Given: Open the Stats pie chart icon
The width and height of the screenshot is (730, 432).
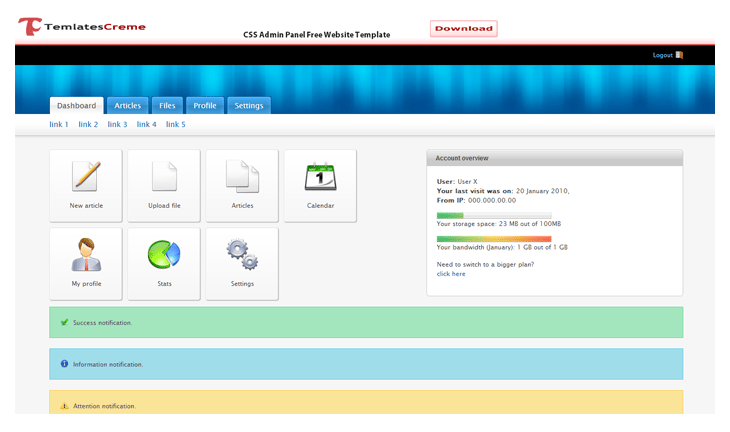Looking at the screenshot, I should click(x=164, y=254).
